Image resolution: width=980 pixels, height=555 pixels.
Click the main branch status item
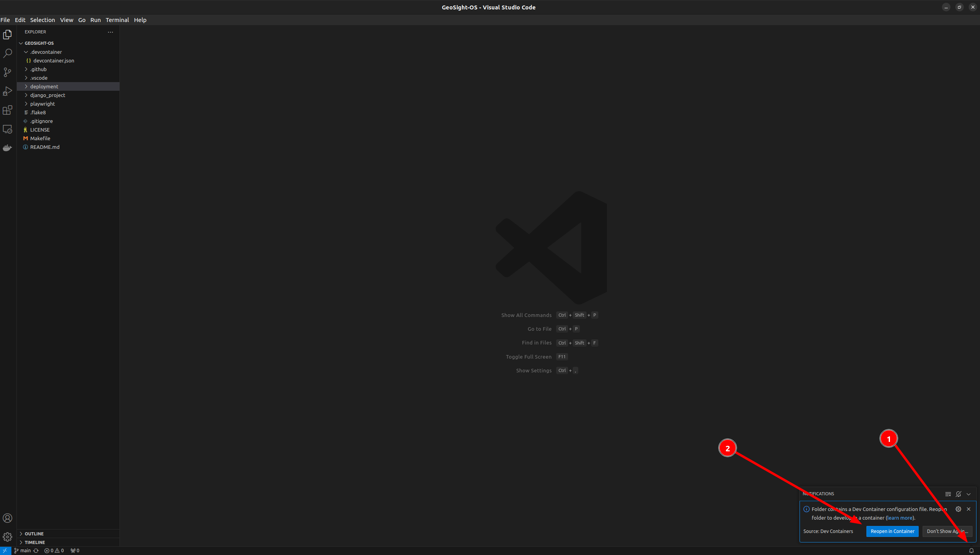click(x=22, y=551)
